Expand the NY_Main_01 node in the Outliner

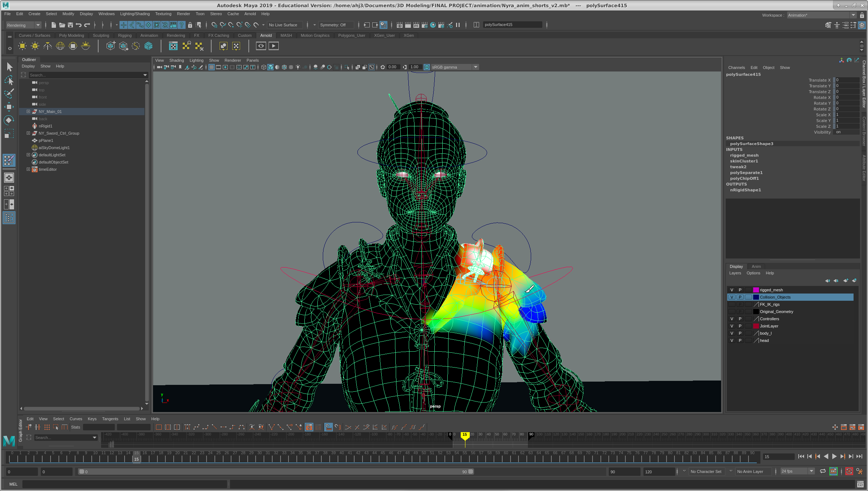coord(28,112)
